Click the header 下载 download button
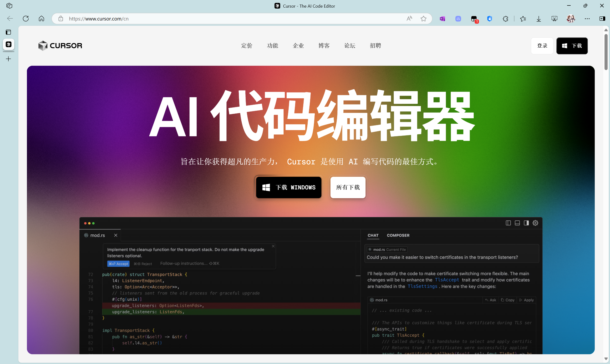Viewport: 610px width, 364px height. (572, 46)
